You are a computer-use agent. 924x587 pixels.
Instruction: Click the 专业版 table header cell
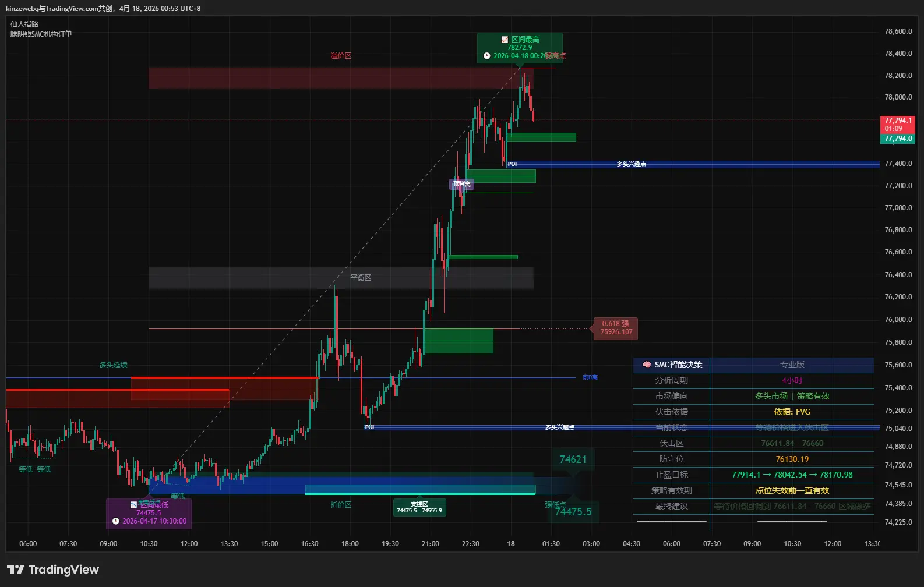coord(792,365)
